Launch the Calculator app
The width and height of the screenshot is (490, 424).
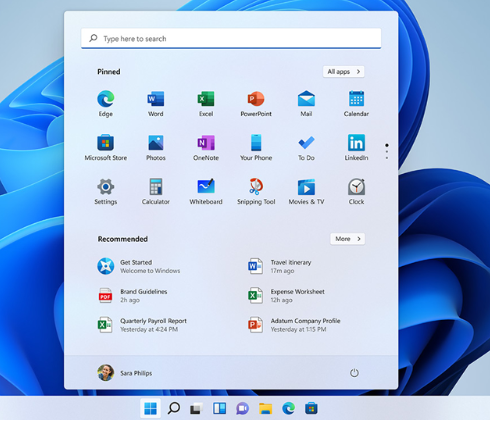(156, 192)
